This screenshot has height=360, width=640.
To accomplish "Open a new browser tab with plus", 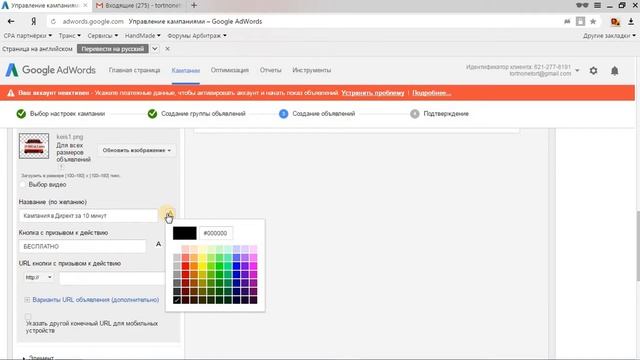I will (x=194, y=5).
